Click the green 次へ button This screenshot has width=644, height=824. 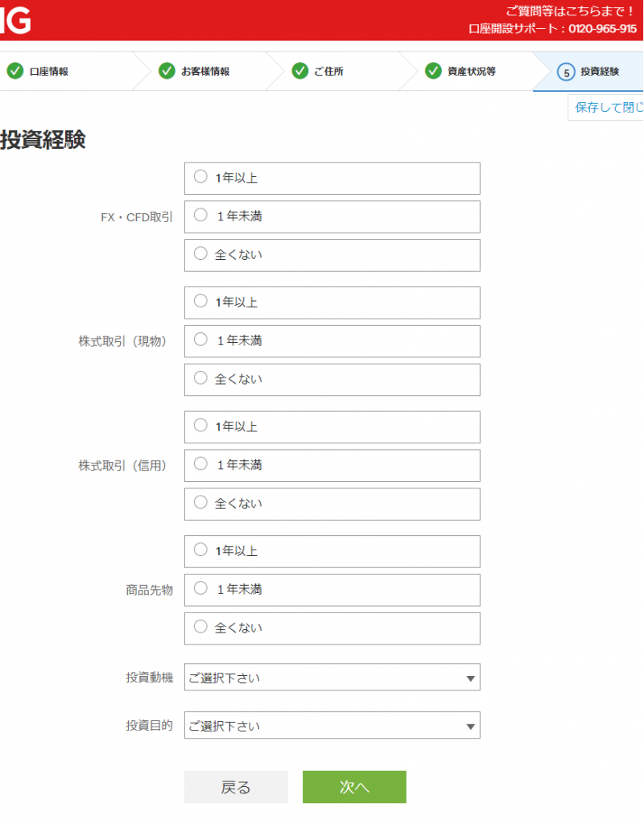354,787
